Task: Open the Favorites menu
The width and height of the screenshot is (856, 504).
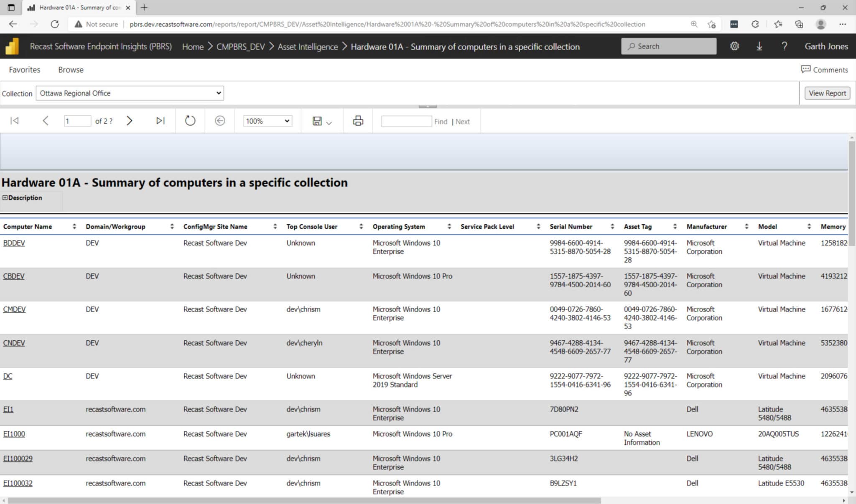Action: coord(24,69)
